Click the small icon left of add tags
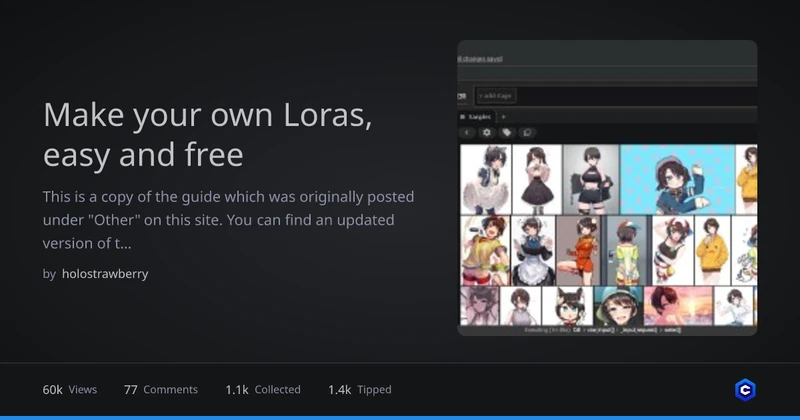This screenshot has height=420, width=800. pyautogui.click(x=462, y=96)
